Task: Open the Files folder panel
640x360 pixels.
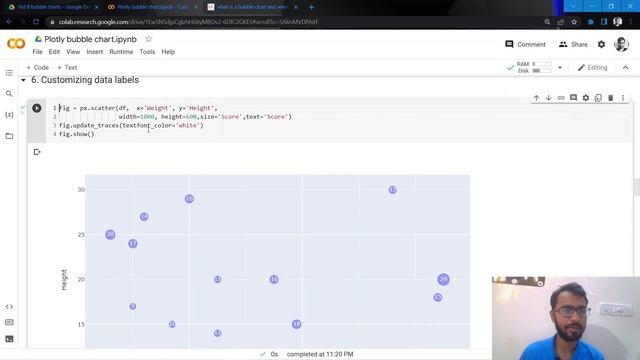Action: (9, 136)
